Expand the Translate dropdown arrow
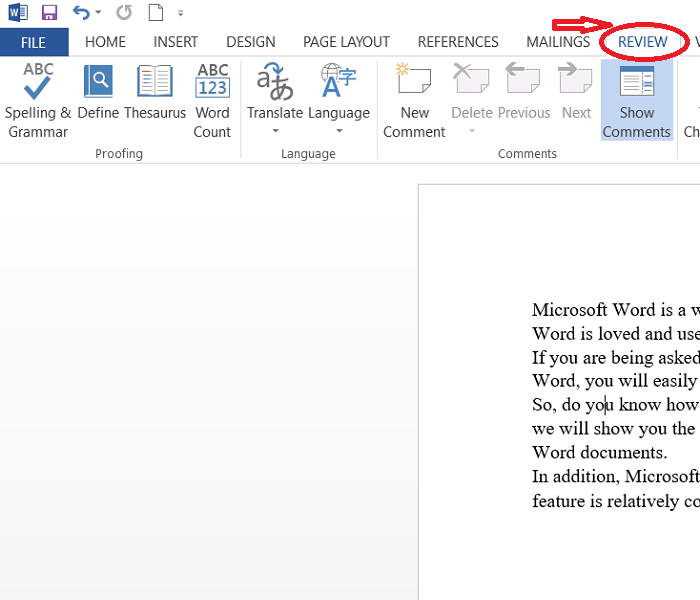The width and height of the screenshot is (700, 600). pos(275,131)
